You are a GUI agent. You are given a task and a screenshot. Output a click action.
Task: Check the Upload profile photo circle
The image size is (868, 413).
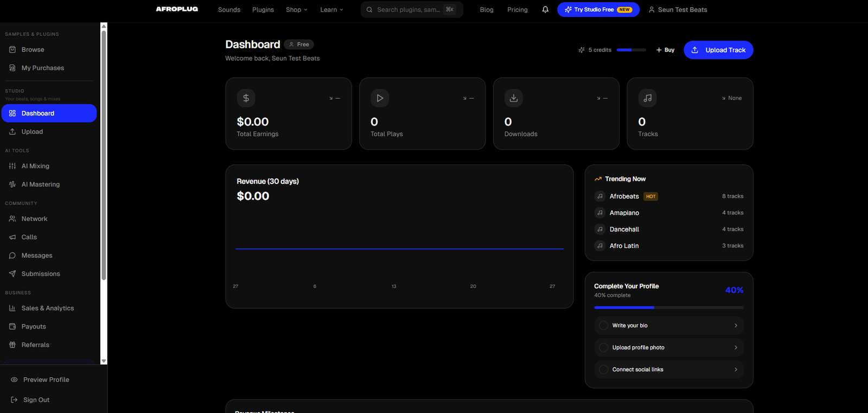coord(603,348)
